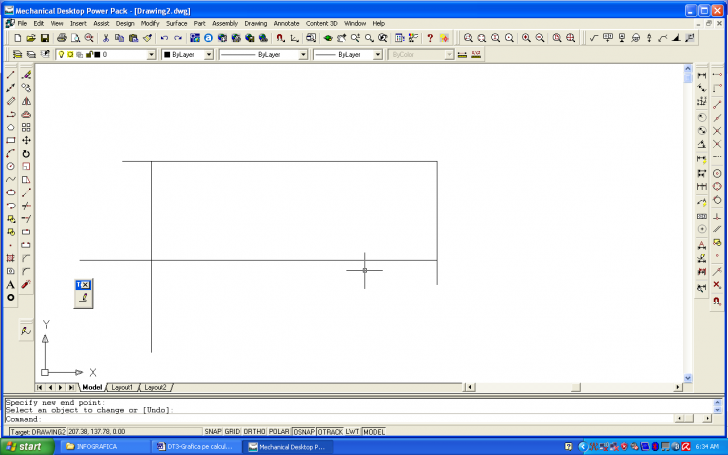
Task: Click the Linear Dimension icon in right toolbar
Action: point(702,75)
